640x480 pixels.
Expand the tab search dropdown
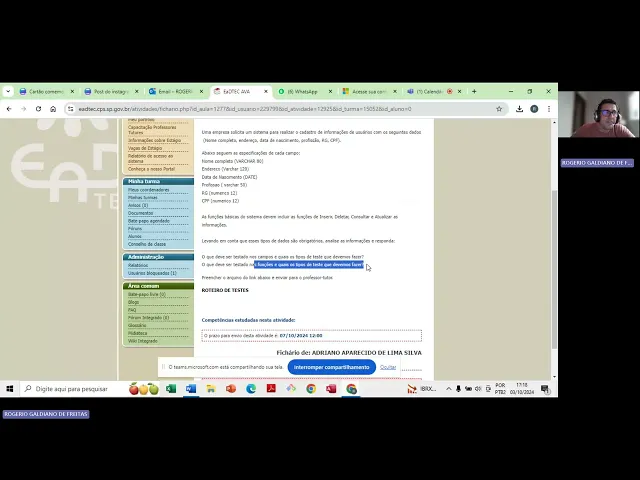[8, 91]
